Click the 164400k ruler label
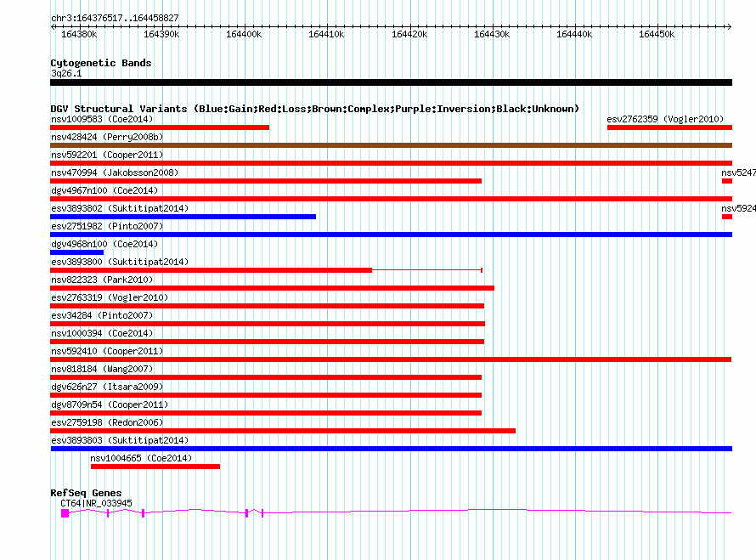Image resolution: width=756 pixels, height=560 pixels. click(244, 34)
